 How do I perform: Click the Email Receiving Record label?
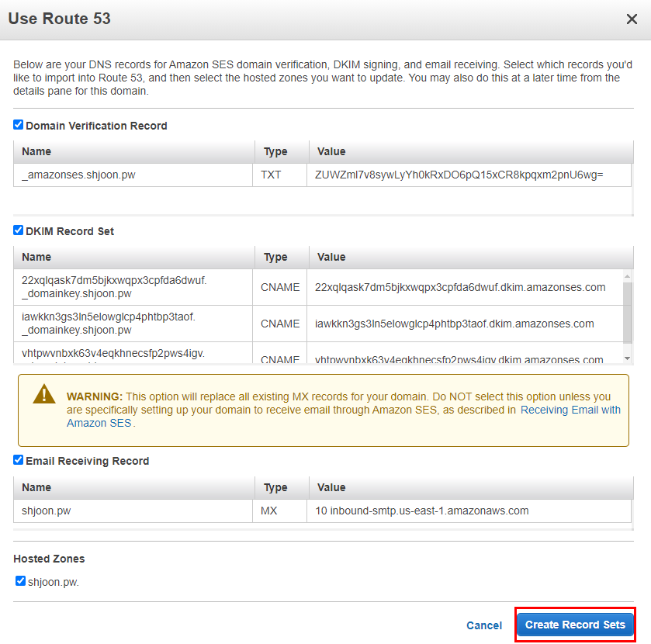pyautogui.click(x=87, y=461)
